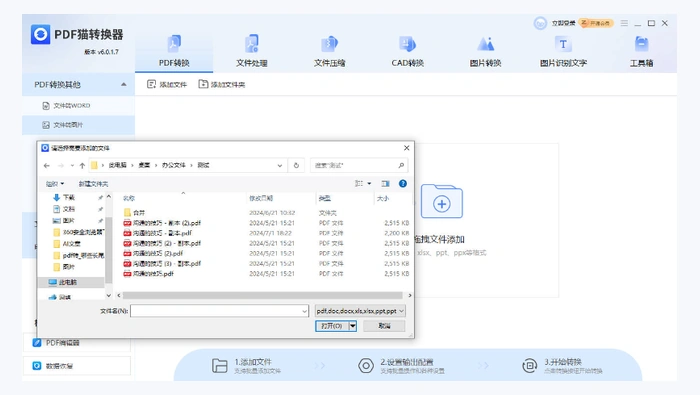This screenshot has height=395, width=700.
Task: Sort files by the 修改日期 column header
Action: point(261,198)
